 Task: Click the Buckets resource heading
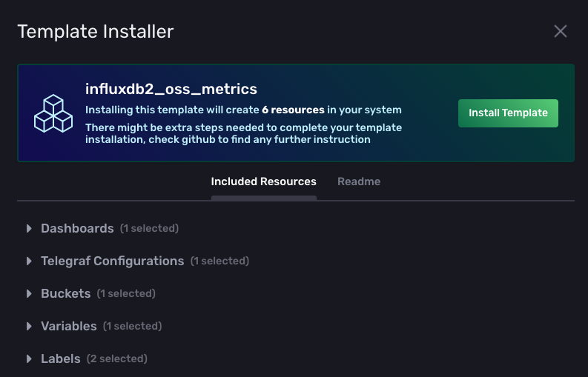pos(65,294)
